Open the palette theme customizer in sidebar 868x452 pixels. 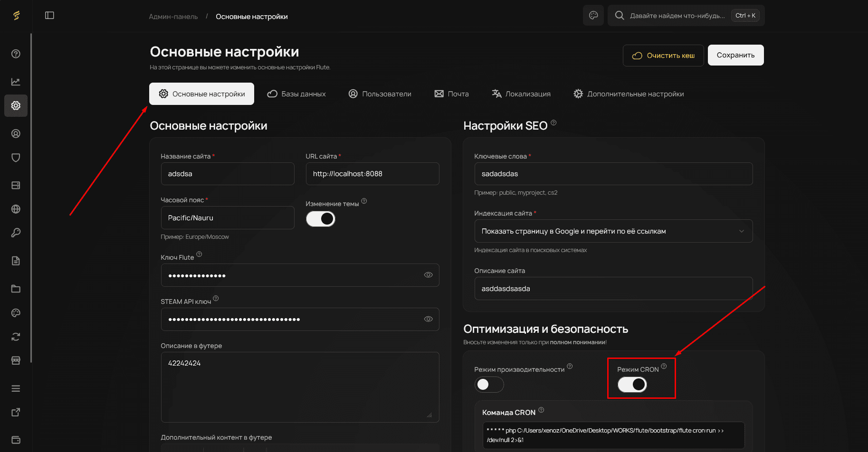pos(16,312)
